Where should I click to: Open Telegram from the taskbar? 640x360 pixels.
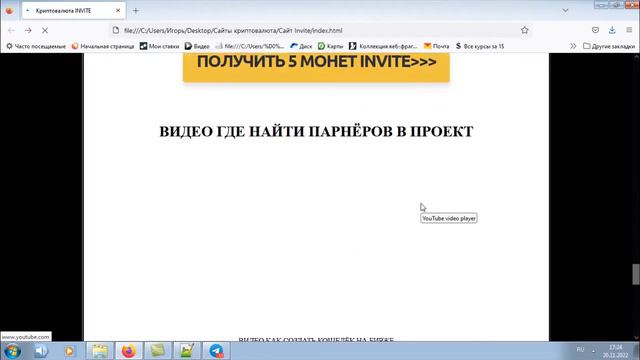(x=216, y=351)
